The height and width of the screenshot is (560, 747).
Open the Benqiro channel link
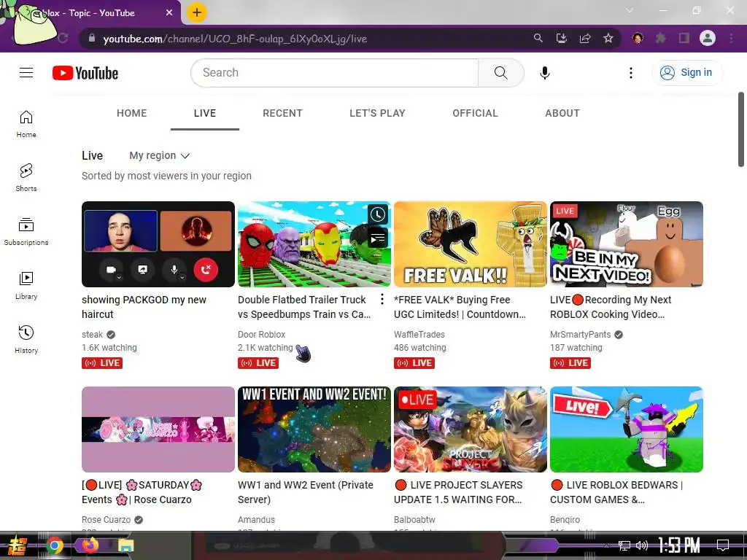pos(565,520)
